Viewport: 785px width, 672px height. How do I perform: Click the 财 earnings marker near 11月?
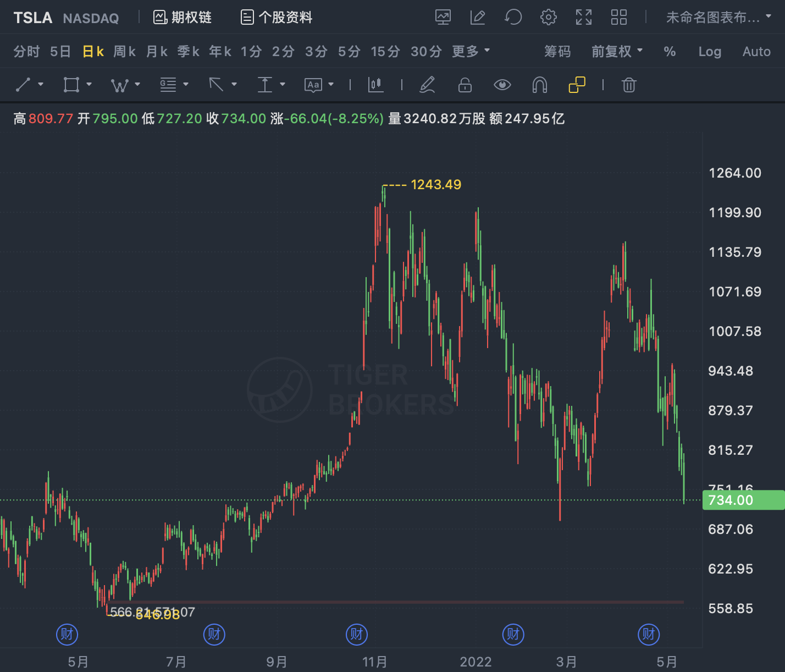(x=357, y=635)
